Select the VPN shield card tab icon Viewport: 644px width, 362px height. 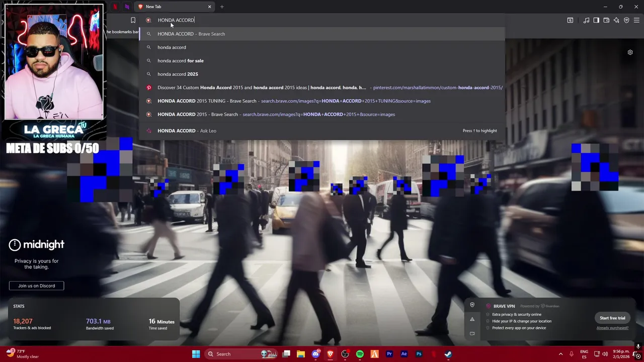[472, 305]
